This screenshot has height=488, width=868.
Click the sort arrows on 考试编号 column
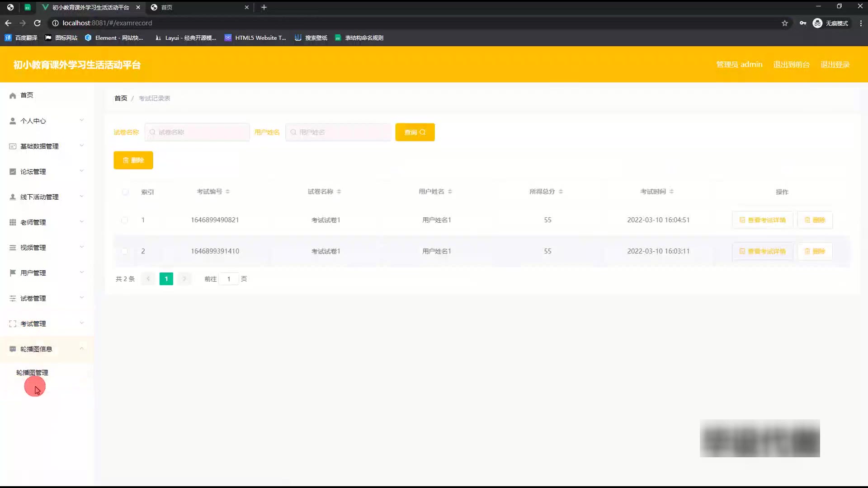[x=227, y=192]
